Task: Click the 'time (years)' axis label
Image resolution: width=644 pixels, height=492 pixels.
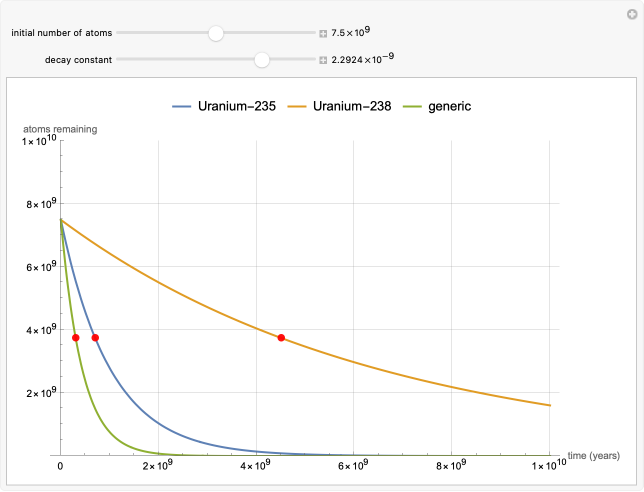Action: (593, 455)
